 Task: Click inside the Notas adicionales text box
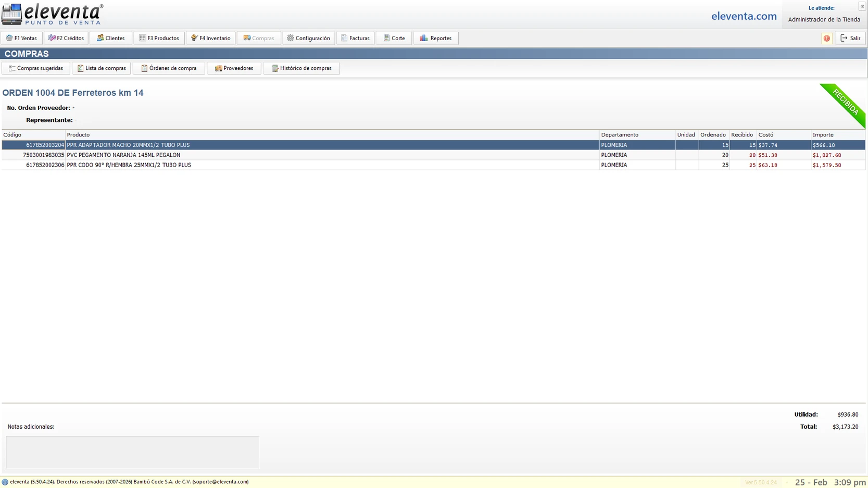click(x=132, y=452)
